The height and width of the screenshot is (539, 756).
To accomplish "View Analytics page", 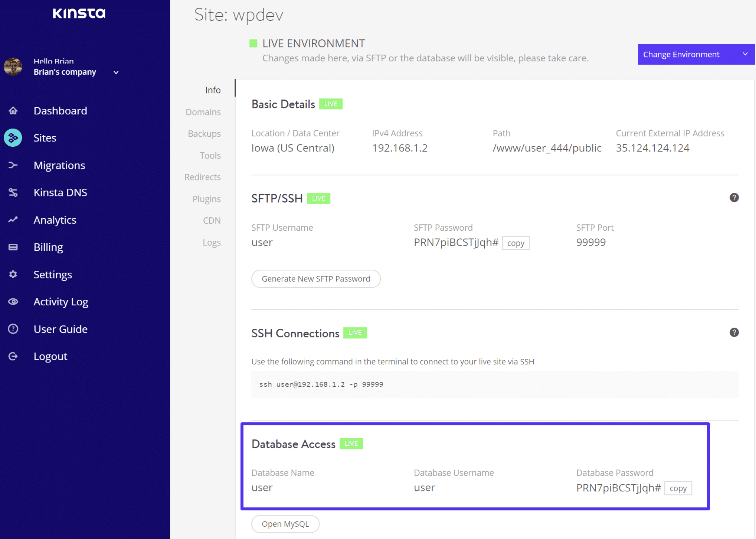I will point(55,220).
